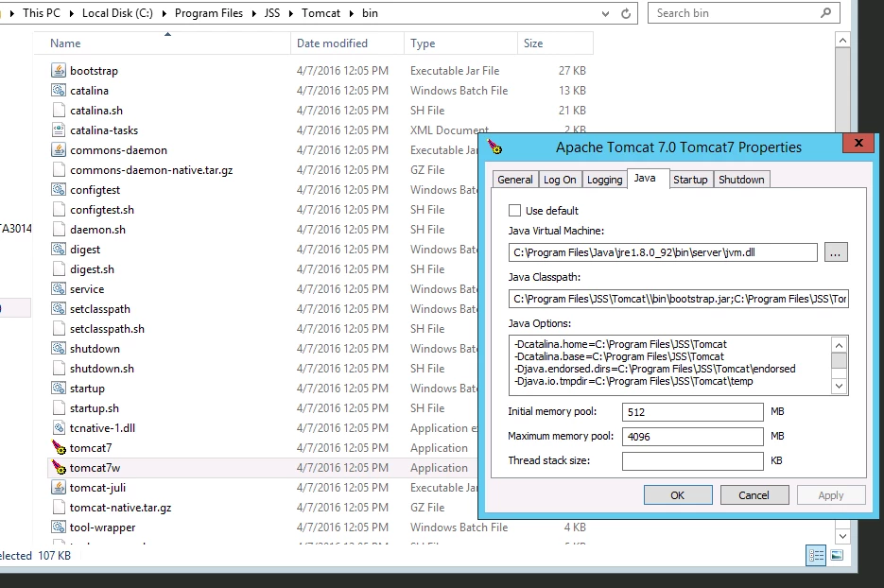Click the catalina batch file icon
The width and height of the screenshot is (884, 588).
[59, 90]
